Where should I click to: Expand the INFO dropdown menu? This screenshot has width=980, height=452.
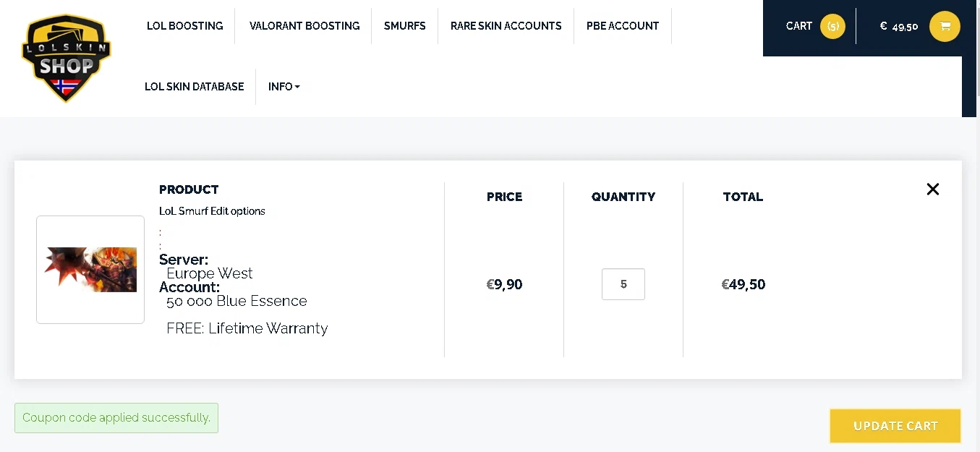[284, 87]
